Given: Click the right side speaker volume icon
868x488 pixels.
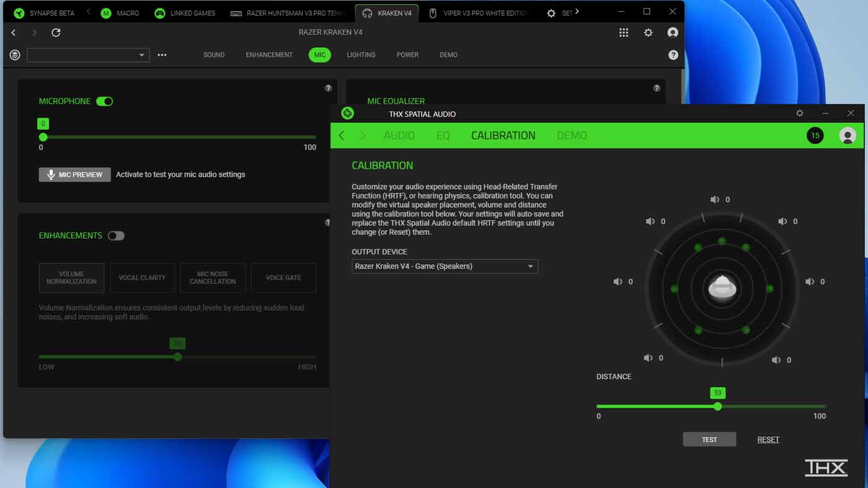Looking at the screenshot, I should click(810, 282).
